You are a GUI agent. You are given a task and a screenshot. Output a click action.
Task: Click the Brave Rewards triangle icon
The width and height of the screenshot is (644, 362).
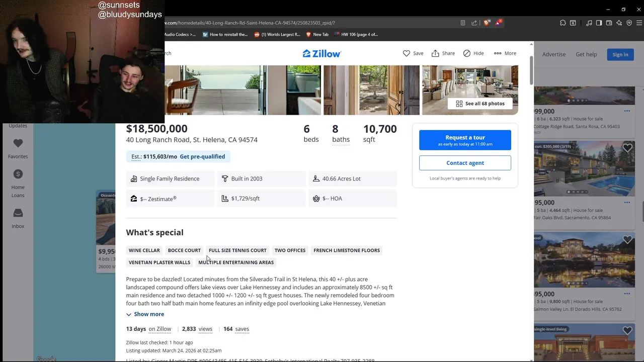[498, 23]
